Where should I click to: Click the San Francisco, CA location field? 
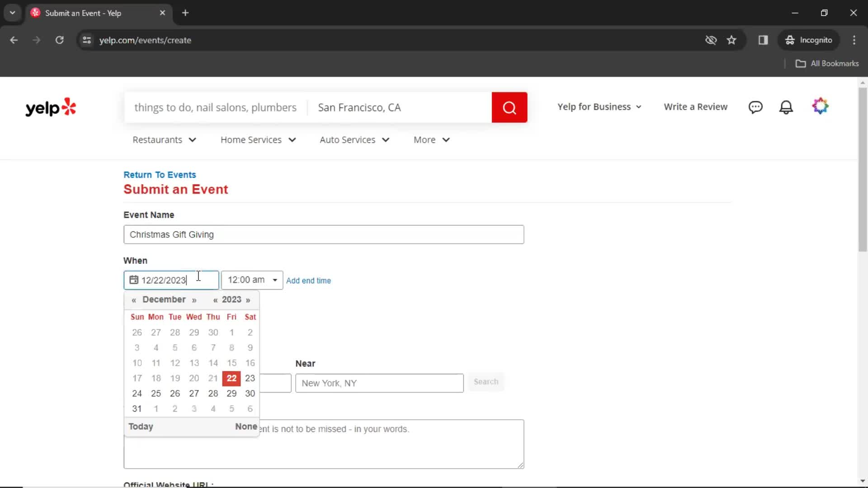tap(400, 108)
